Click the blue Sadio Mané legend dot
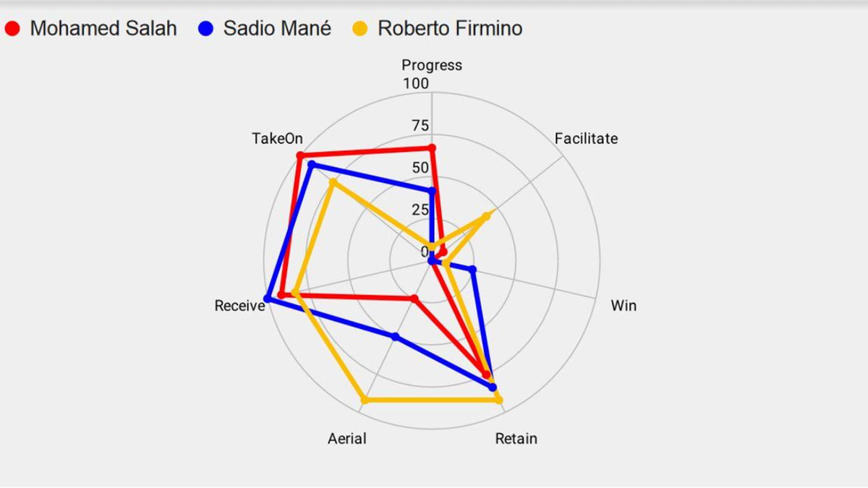This screenshot has height=488, width=868. 205,29
